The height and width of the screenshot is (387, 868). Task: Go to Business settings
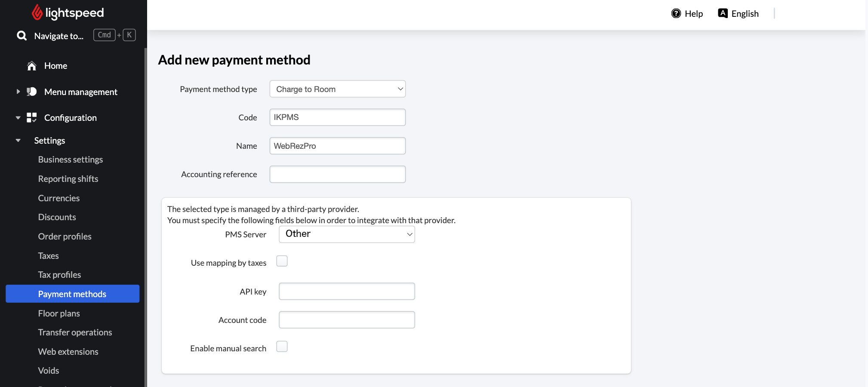(x=71, y=160)
